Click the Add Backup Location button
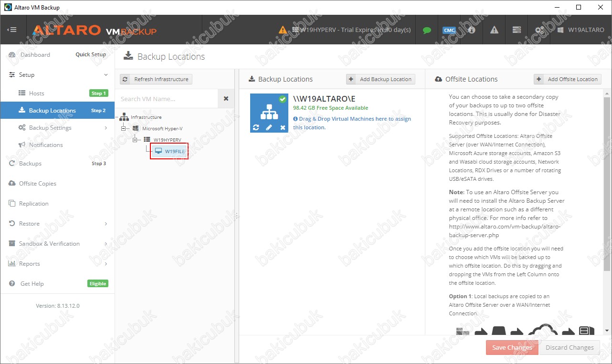Screen dimensions: 612x364 pos(380,79)
